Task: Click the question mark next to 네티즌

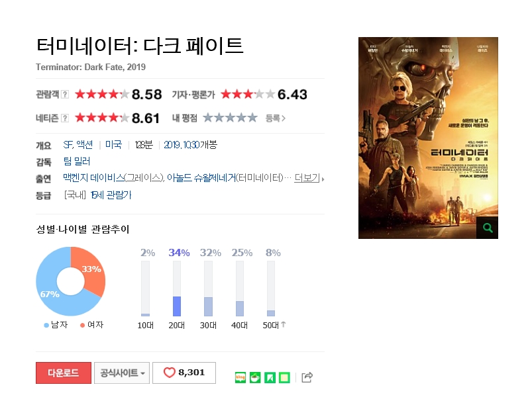Action: click(x=65, y=118)
